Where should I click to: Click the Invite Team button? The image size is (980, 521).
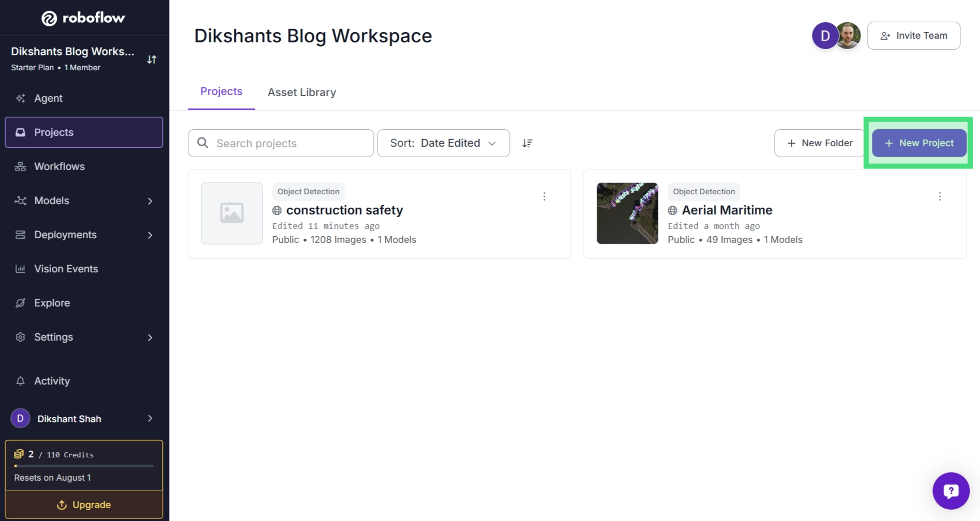coord(914,36)
